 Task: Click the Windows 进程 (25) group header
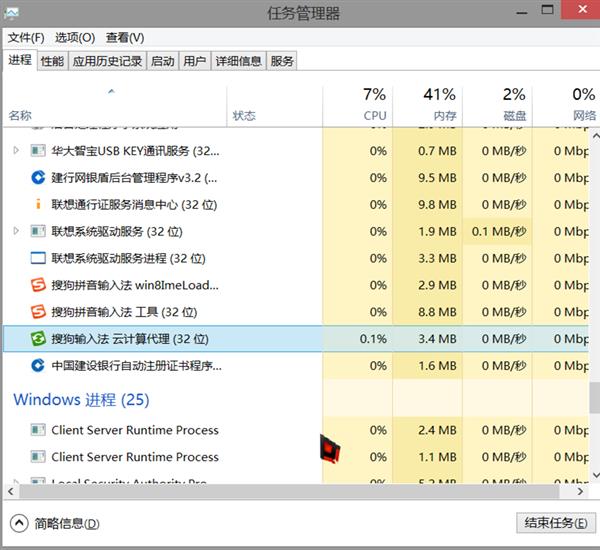coord(81,400)
